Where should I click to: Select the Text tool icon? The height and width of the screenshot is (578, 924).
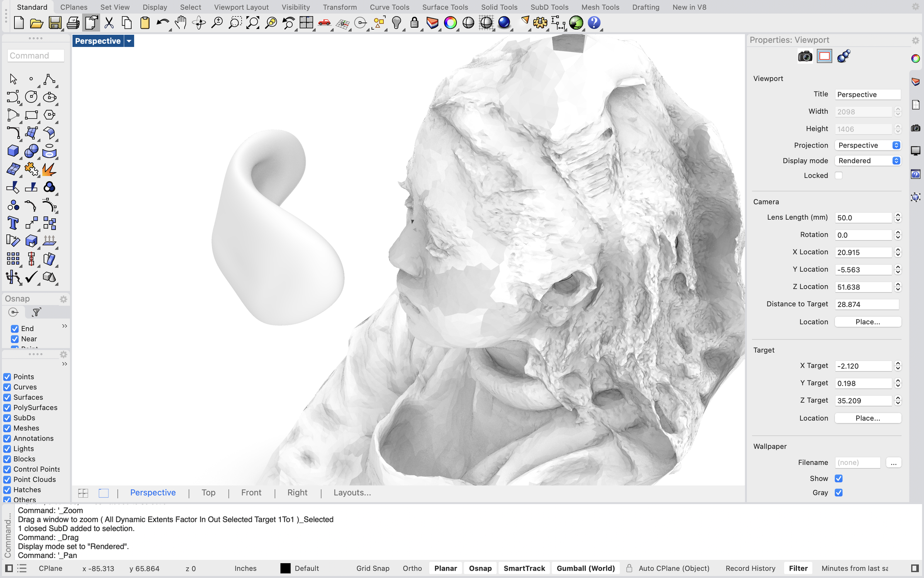tap(13, 223)
